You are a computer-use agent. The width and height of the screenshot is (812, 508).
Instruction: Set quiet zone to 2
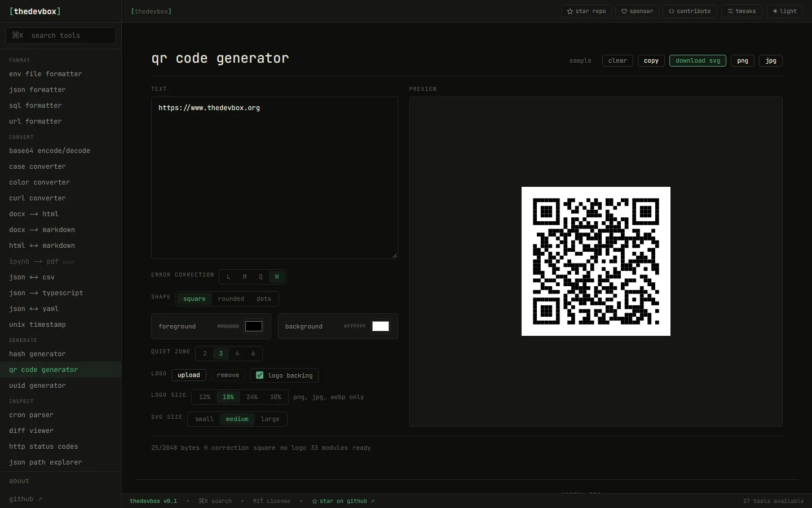(x=205, y=353)
